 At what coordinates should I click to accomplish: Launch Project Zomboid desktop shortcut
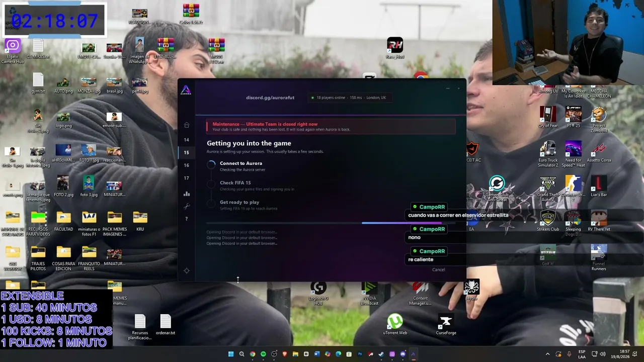pos(599,120)
